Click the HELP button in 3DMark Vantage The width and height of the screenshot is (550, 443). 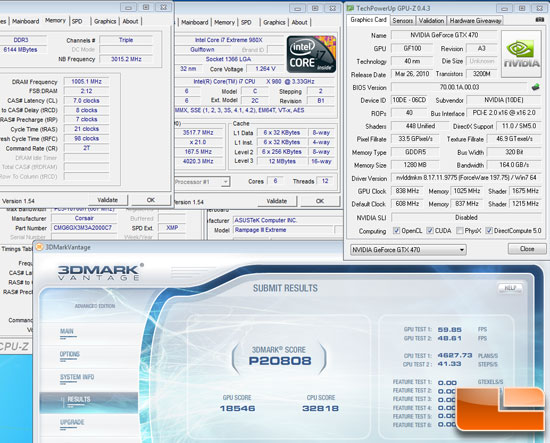[510, 288]
